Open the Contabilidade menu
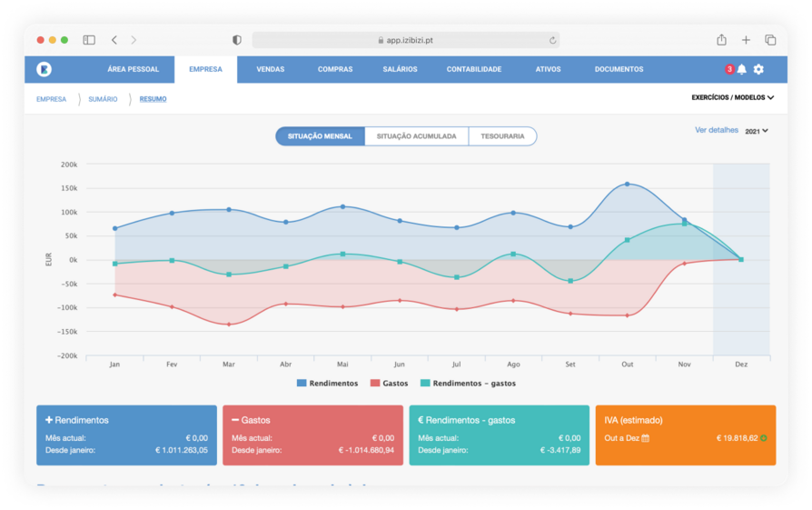Image resolution: width=812 pixels, height=510 pixels. [x=473, y=69]
